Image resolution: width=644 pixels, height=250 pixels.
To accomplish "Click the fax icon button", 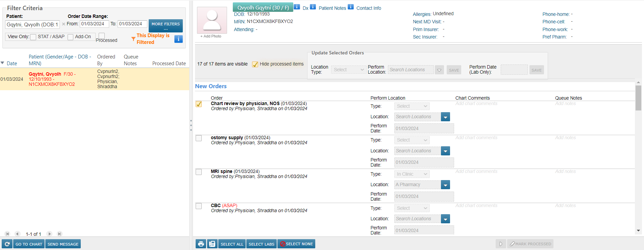I will point(212,244).
